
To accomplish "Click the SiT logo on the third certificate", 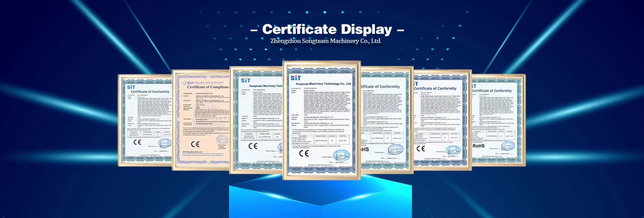I will point(246,80).
